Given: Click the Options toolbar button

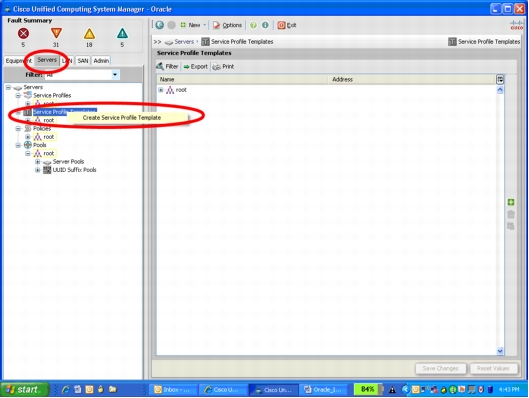Looking at the screenshot, I should tap(227, 25).
